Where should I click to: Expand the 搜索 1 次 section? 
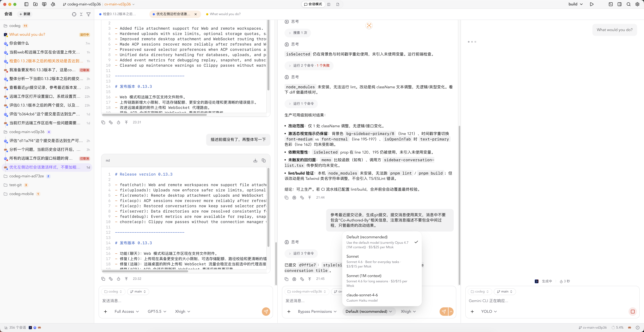(298, 33)
